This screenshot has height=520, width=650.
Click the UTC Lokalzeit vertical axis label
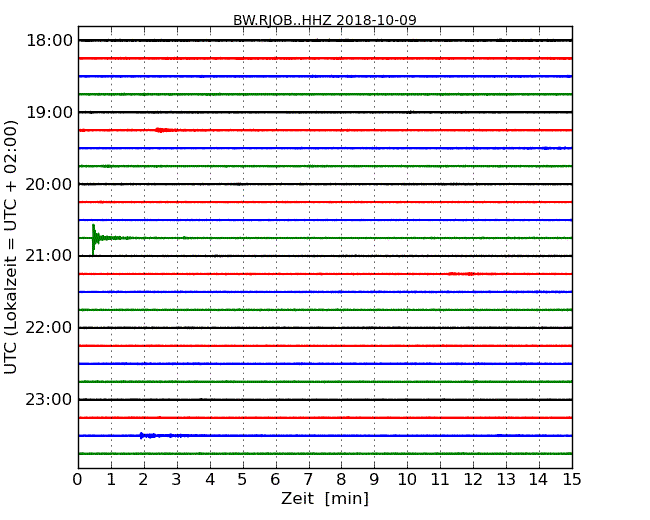click(x=11, y=247)
